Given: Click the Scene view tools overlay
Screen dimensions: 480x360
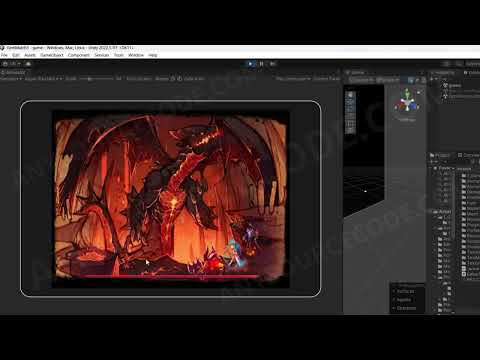Looking at the screenshot, I should point(350,112).
